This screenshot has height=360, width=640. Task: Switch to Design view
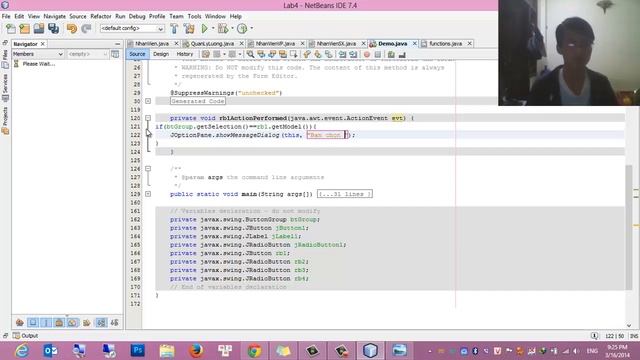point(161,54)
